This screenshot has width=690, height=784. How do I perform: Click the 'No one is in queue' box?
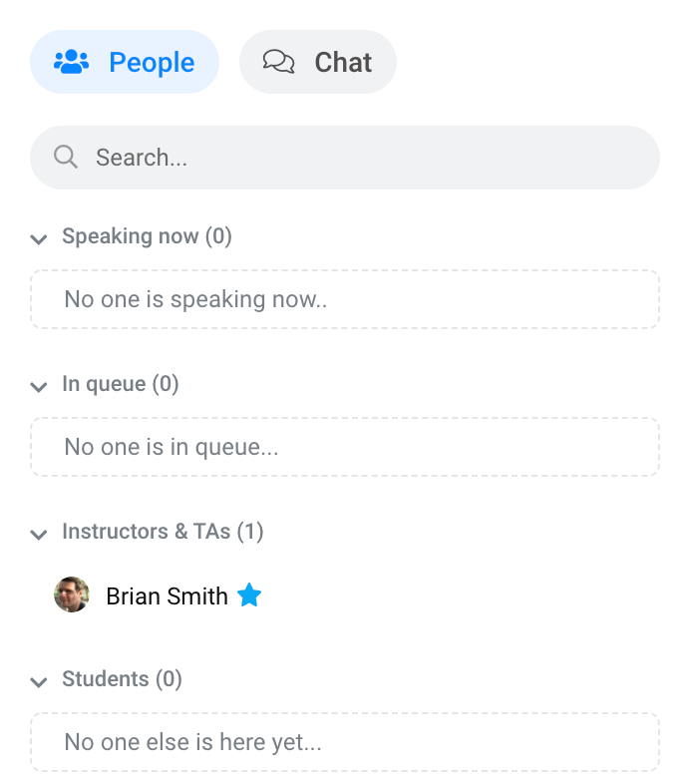pos(345,447)
